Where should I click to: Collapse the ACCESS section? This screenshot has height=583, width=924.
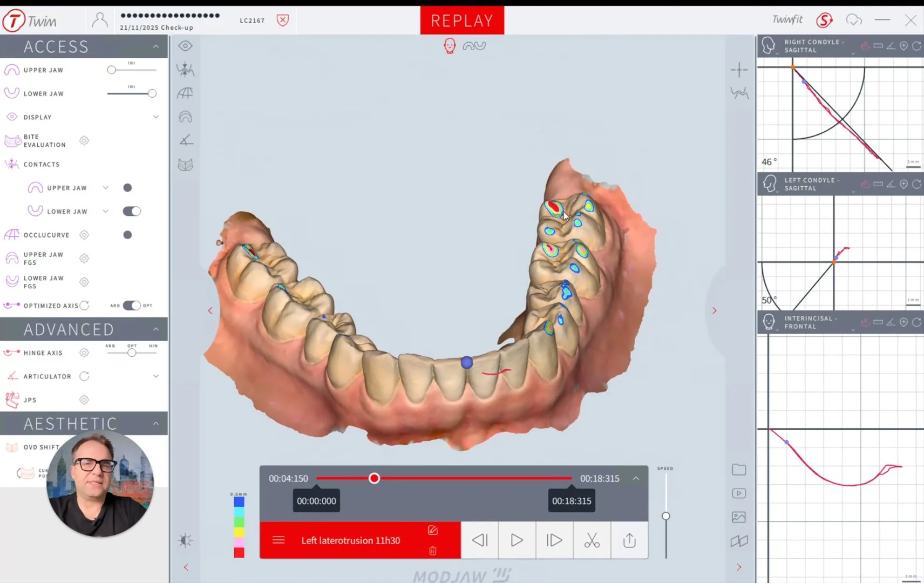(156, 47)
